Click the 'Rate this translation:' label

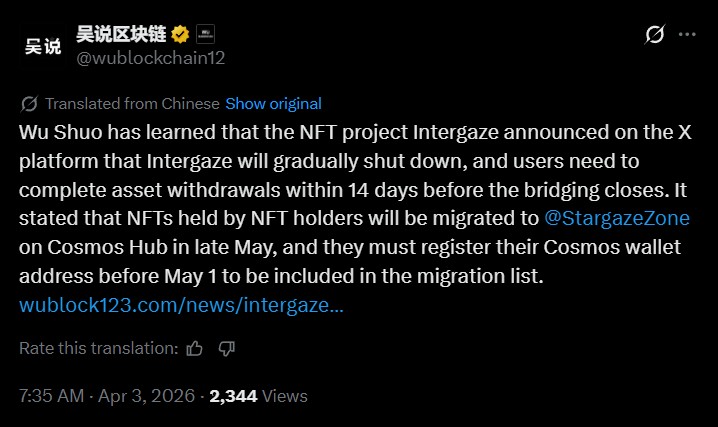99,348
